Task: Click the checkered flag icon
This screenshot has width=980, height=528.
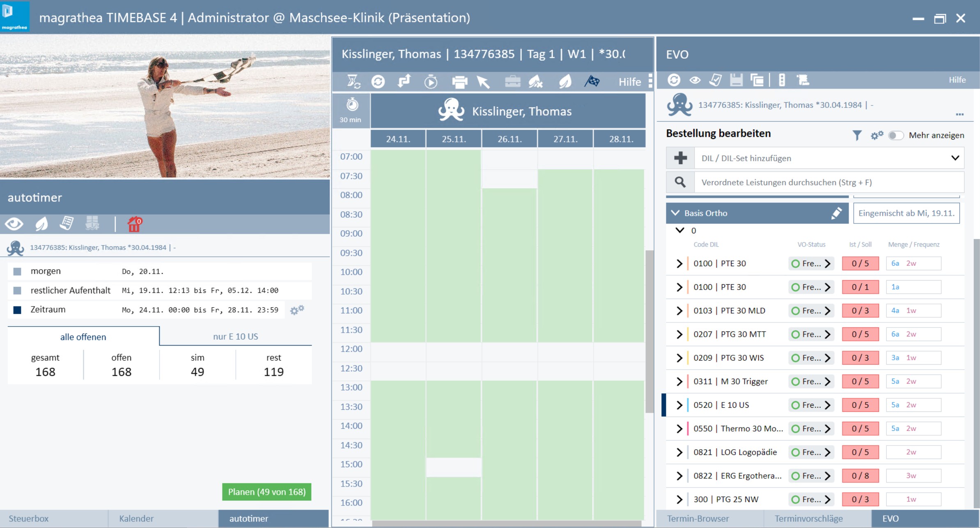Action: (x=592, y=81)
